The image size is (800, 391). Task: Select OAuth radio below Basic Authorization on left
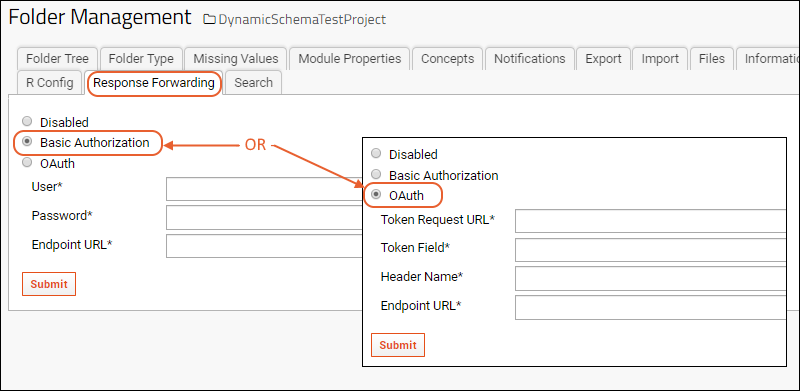[28, 162]
